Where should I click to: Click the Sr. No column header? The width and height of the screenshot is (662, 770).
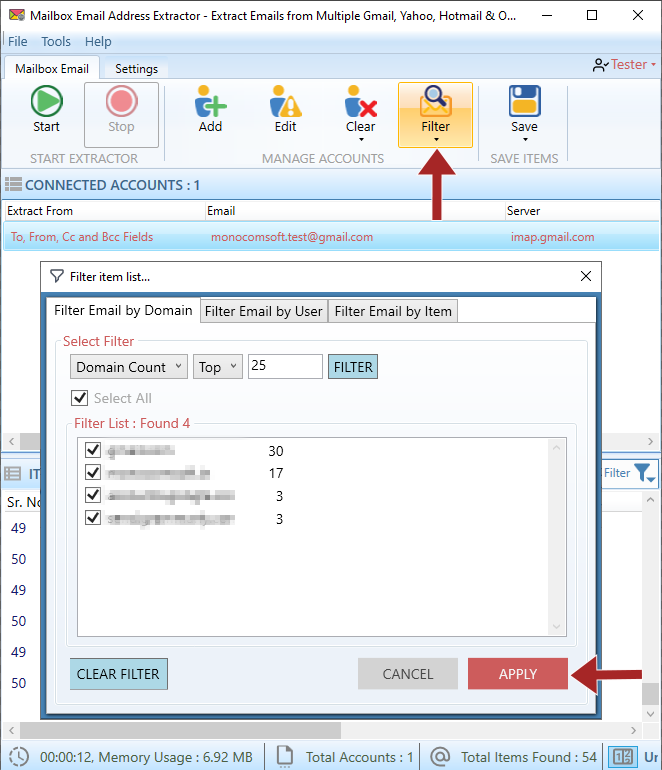[x=24, y=502]
